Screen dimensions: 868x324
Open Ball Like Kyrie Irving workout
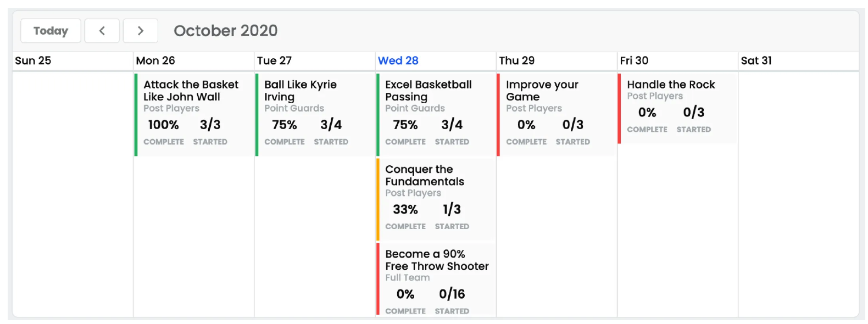[x=300, y=91]
